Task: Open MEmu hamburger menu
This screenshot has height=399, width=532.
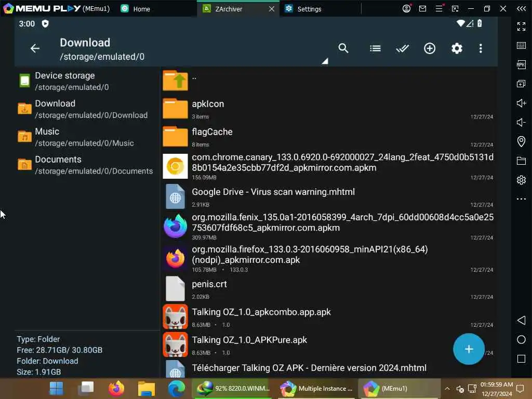Action: (x=439, y=8)
